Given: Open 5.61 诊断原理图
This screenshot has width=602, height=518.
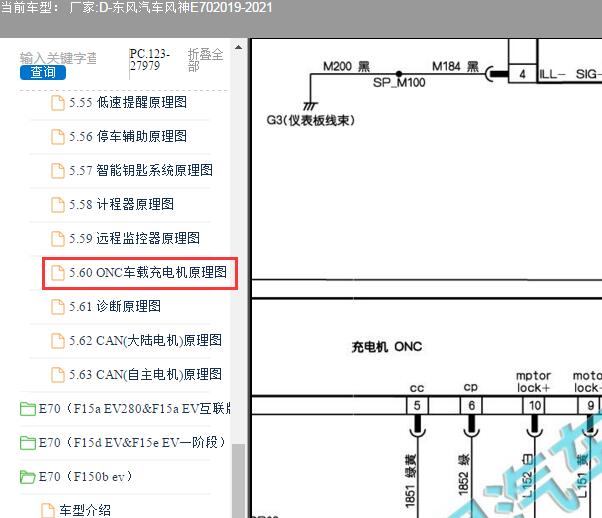Looking at the screenshot, I should click(114, 306).
